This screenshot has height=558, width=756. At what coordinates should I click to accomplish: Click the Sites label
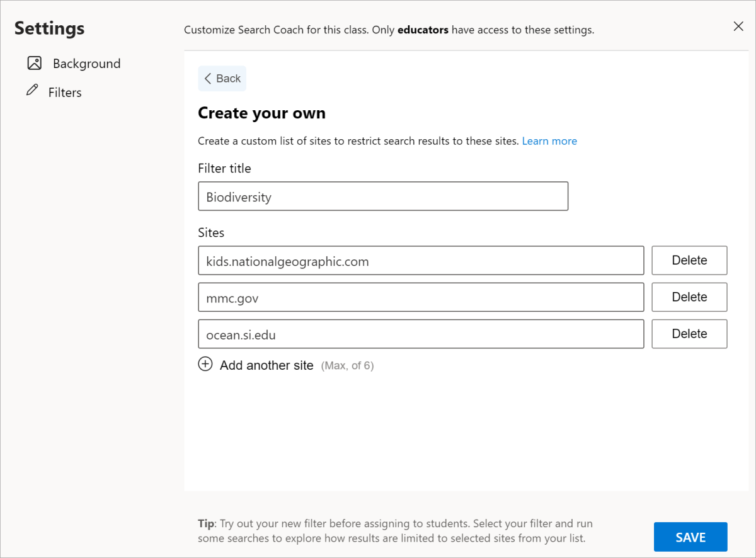tap(211, 232)
